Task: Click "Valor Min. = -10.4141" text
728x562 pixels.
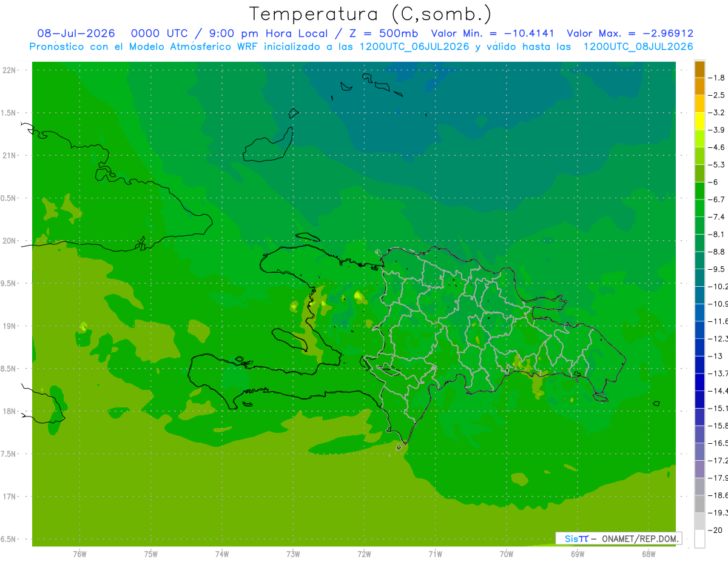Action: click(x=493, y=33)
